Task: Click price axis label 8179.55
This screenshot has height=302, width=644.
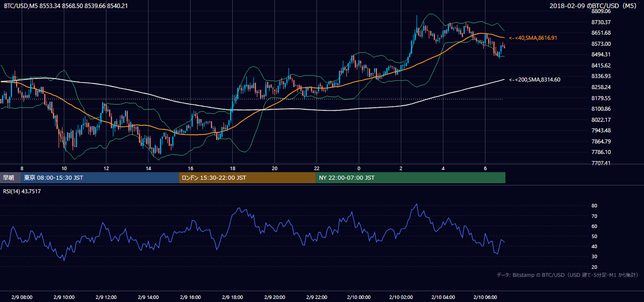Action: click(x=601, y=98)
